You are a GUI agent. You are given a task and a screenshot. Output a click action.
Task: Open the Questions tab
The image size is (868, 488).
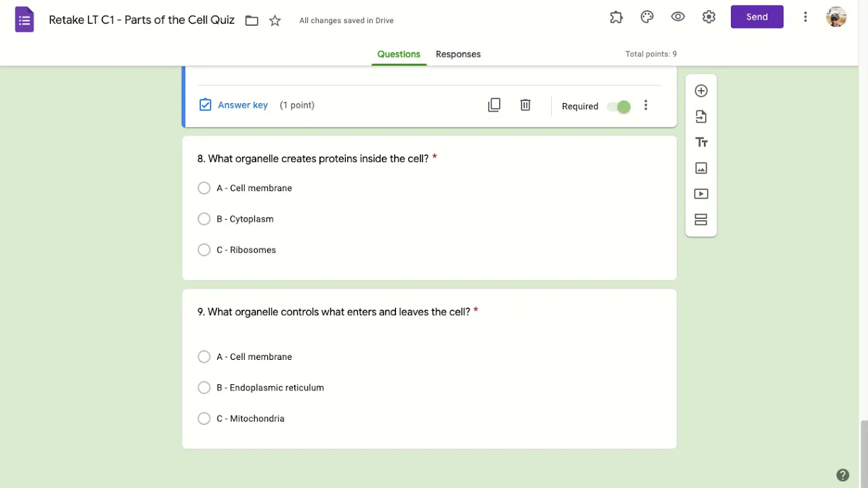(x=399, y=54)
